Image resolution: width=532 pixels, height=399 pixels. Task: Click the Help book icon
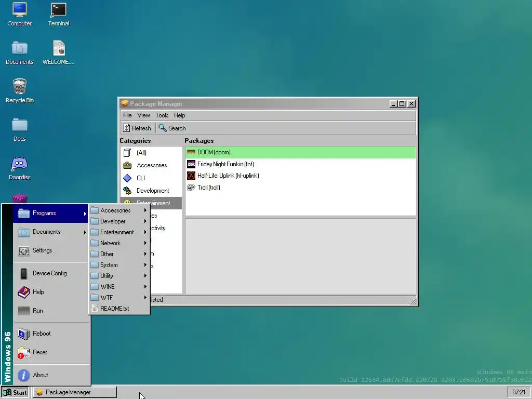click(24, 292)
